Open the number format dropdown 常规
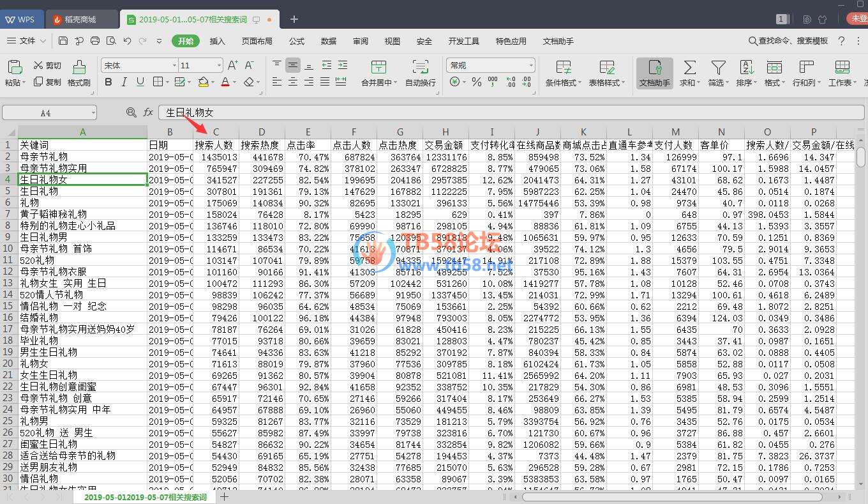Screen dimensions: 868x504 530,65
